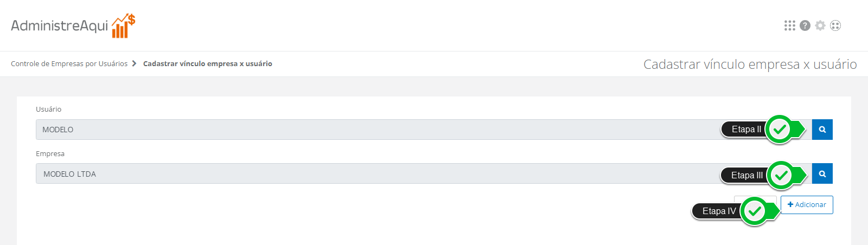The width and height of the screenshot is (868, 245).
Task: Search for a company with the Empresa magnifier
Action: [x=822, y=174]
